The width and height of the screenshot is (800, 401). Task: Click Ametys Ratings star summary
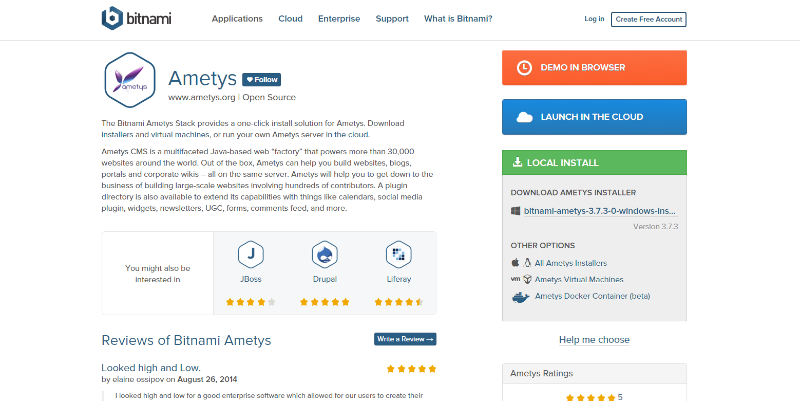[594, 397]
